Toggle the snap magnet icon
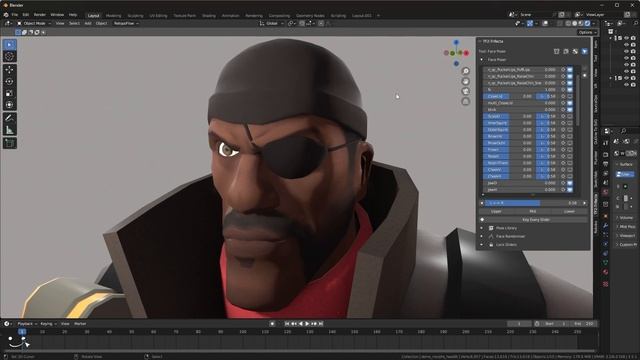This screenshot has width=640, height=360. tap(302, 23)
